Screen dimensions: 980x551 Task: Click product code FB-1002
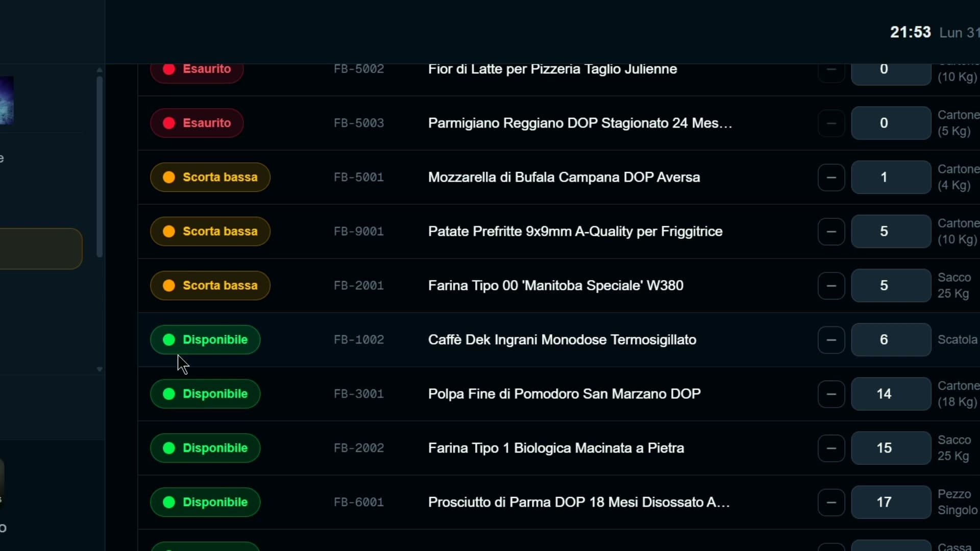point(359,340)
